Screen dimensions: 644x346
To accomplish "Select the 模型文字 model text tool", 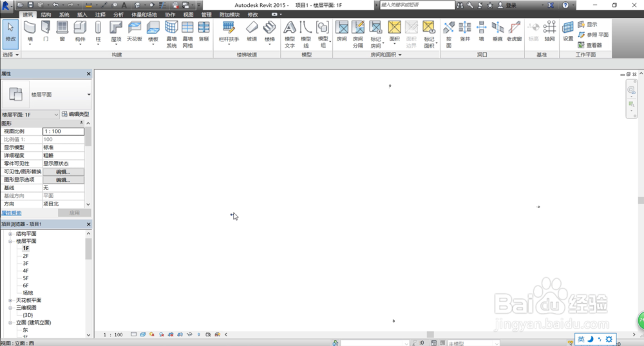I will point(290,34).
